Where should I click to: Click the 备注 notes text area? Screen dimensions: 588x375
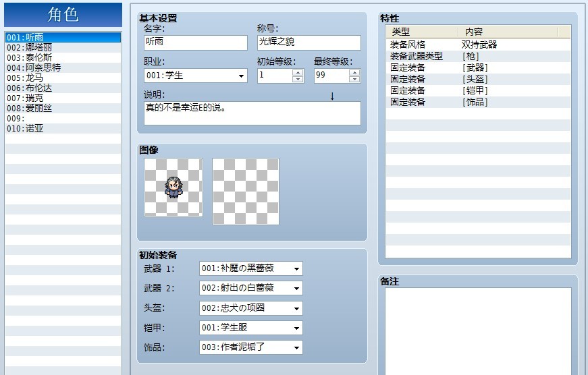click(478, 331)
